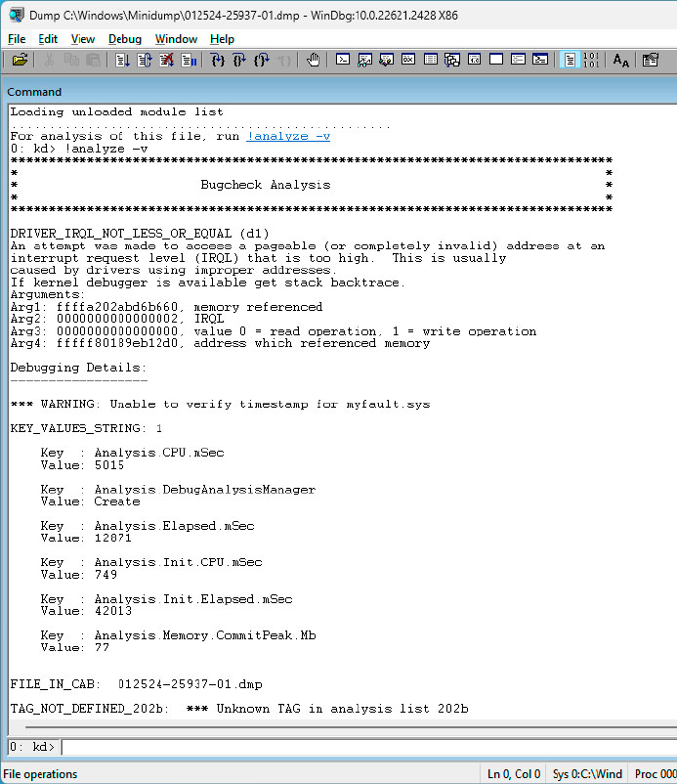
Task: Click the Go (run) toolbar icon
Action: tap(122, 60)
